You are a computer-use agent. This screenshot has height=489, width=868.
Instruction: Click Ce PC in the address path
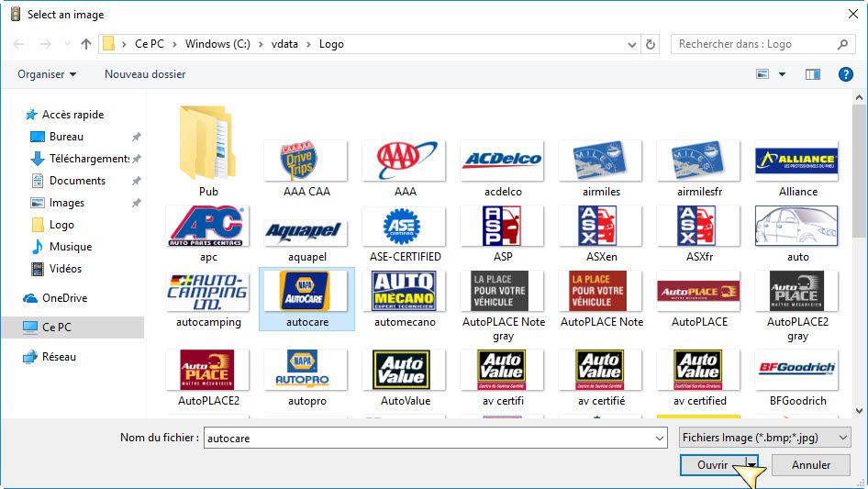[x=150, y=44]
